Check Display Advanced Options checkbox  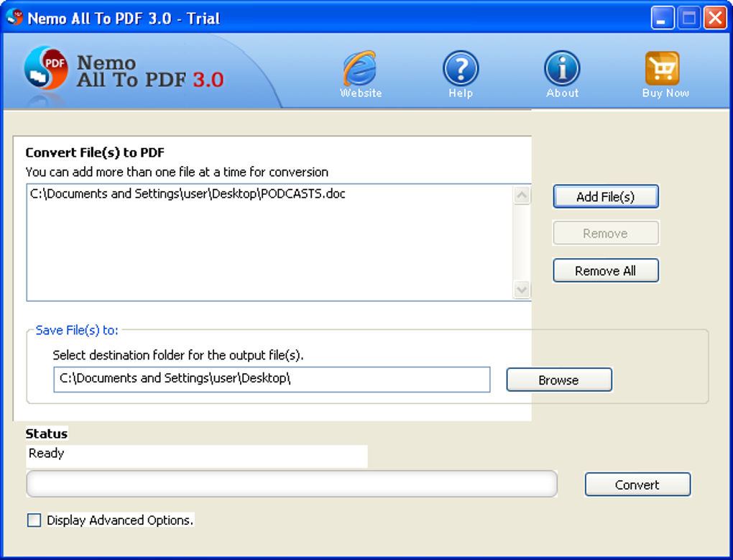34,520
